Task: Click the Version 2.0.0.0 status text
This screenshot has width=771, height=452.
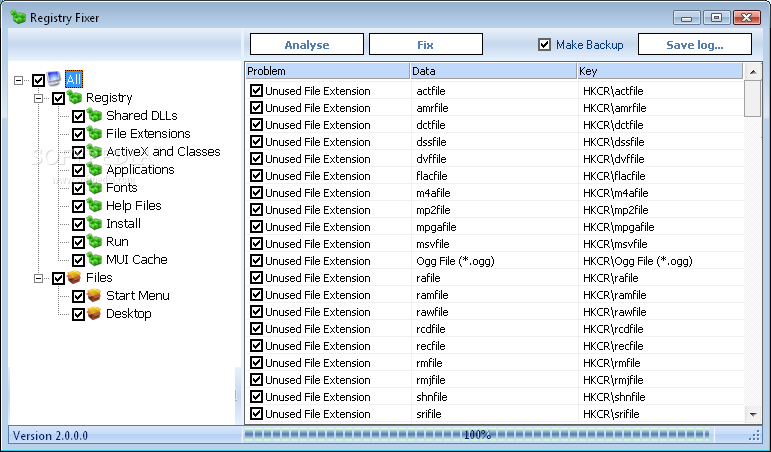Action: coord(50,436)
